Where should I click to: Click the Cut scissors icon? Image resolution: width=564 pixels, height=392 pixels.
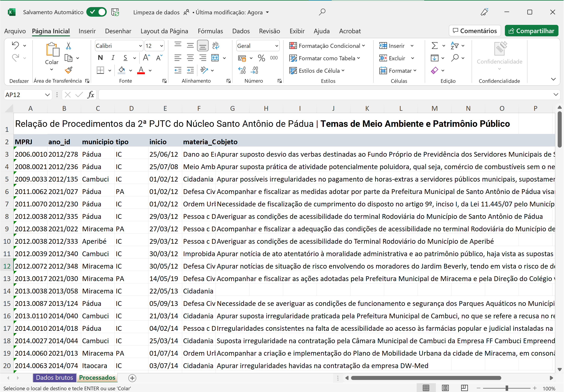point(68,46)
